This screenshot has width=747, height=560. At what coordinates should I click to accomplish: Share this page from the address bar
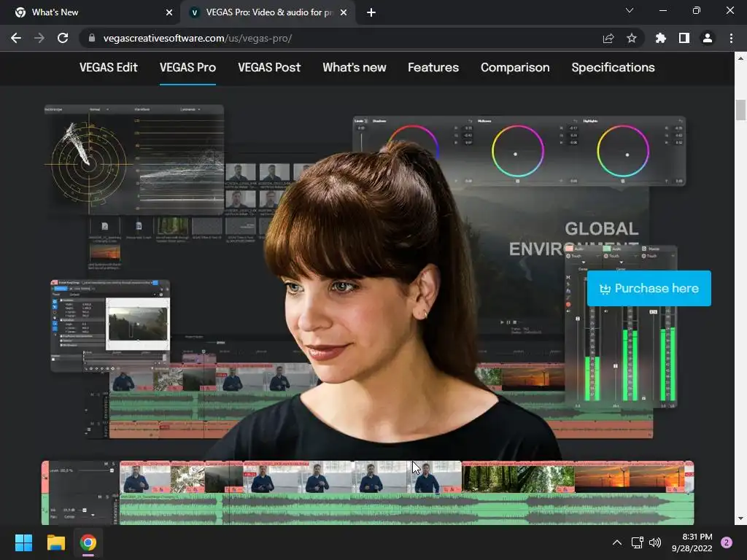point(608,38)
